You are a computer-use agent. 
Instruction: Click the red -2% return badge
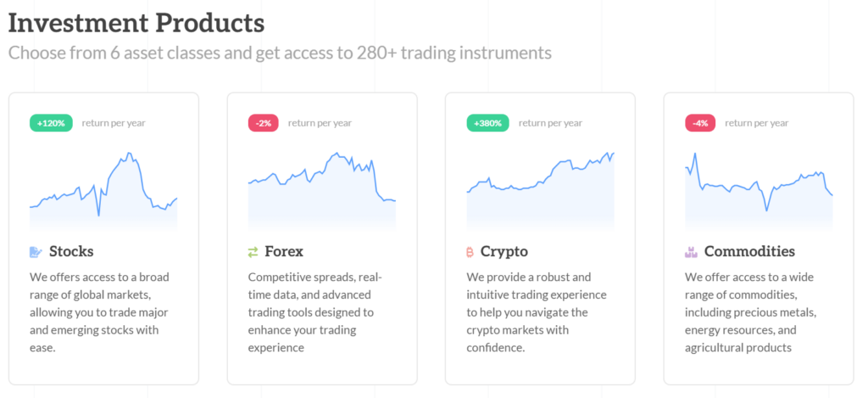tap(263, 123)
